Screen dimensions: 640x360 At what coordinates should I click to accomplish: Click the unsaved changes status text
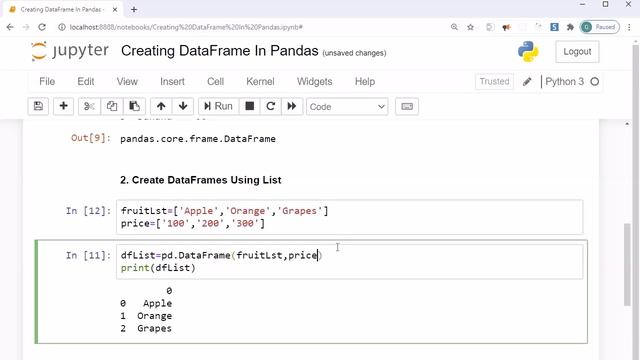point(354,53)
